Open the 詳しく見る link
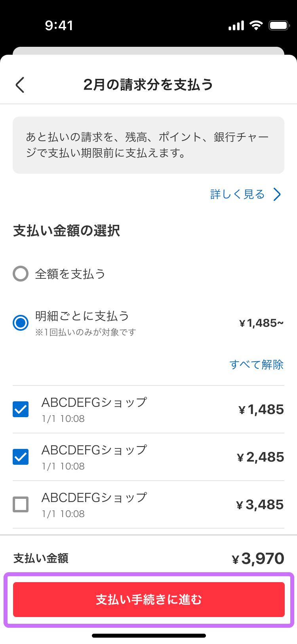 [237, 194]
